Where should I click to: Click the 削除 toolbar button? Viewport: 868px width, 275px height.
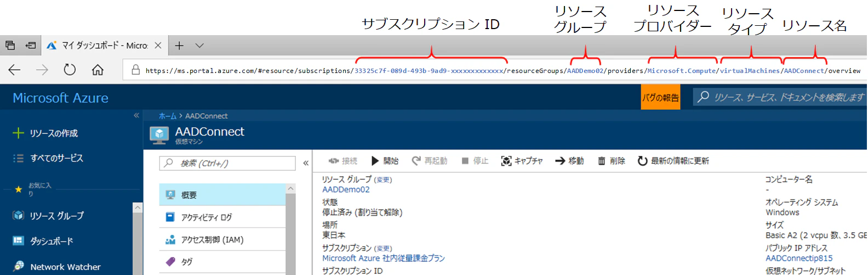click(611, 161)
